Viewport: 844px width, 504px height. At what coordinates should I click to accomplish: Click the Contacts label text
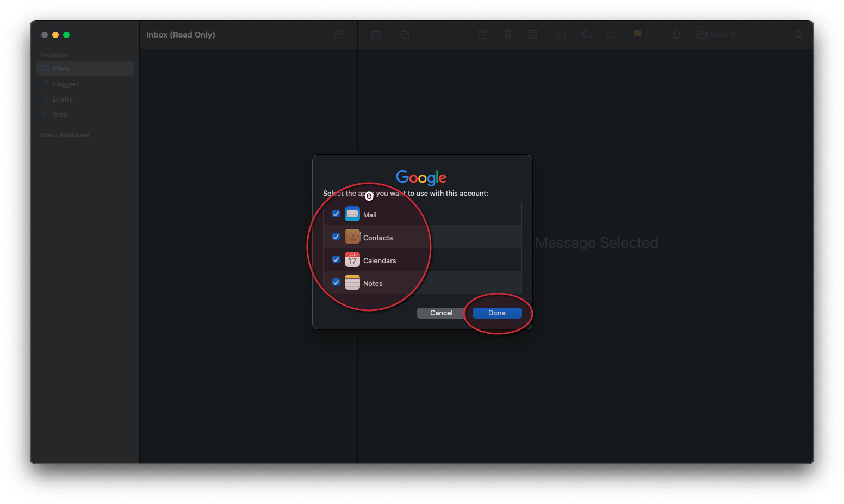[378, 238]
